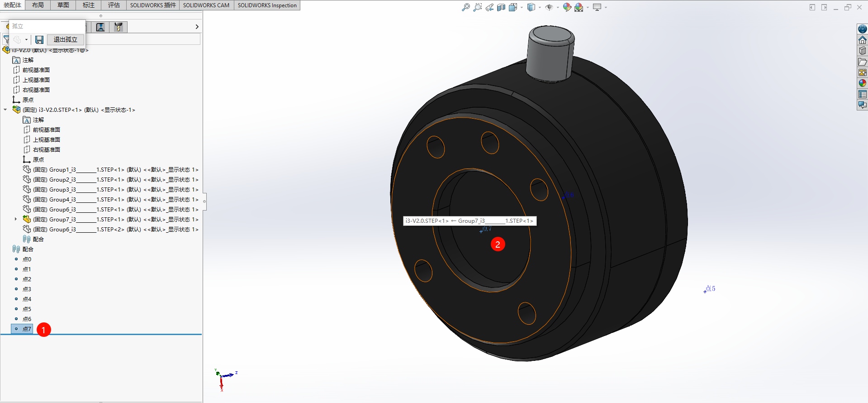Open the View Settings dropdown arrow

(x=606, y=7)
